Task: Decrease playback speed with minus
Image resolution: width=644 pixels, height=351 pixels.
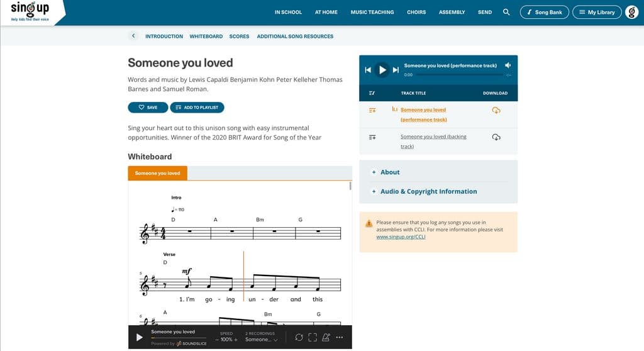Action: coord(217,340)
